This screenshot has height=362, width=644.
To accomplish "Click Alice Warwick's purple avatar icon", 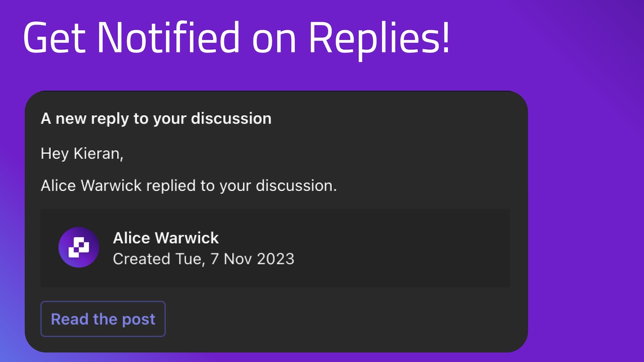I will click(x=79, y=247).
